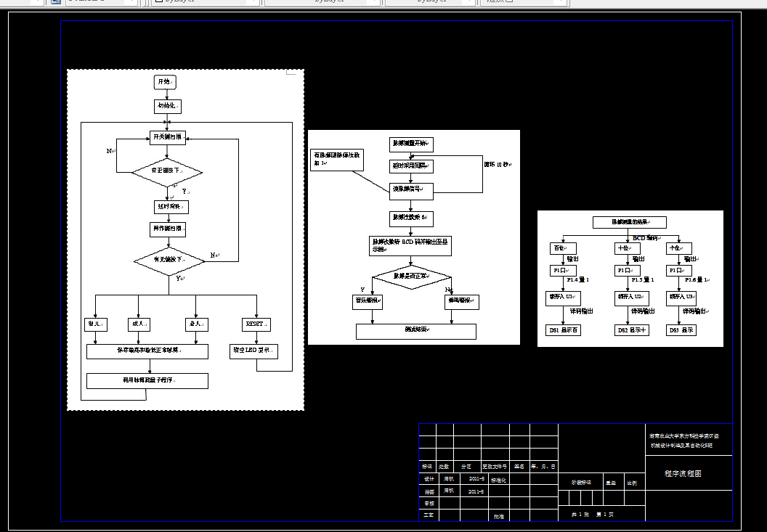767x532 pixels.
Task: Click '机械设计制造及其自动化5班' class text
Action: [681, 446]
